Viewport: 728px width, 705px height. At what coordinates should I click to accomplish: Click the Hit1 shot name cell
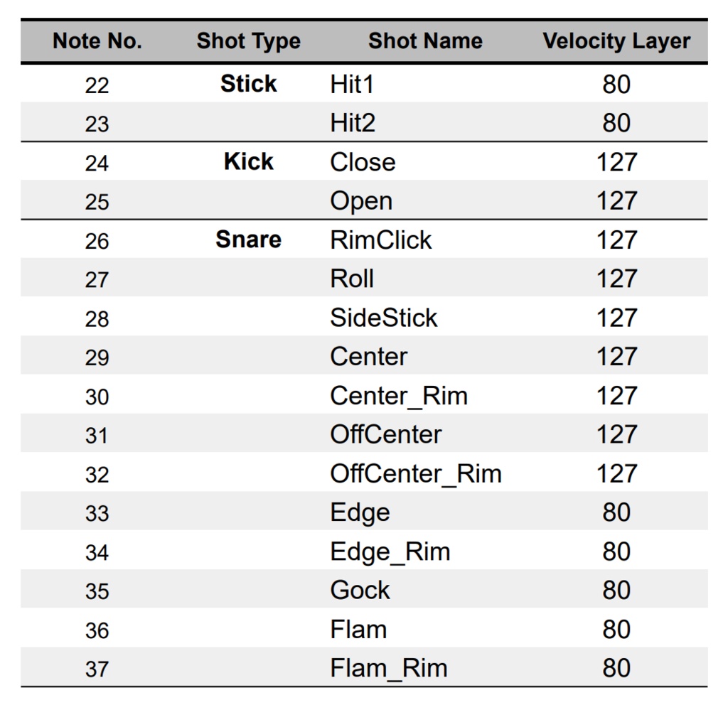pos(352,85)
